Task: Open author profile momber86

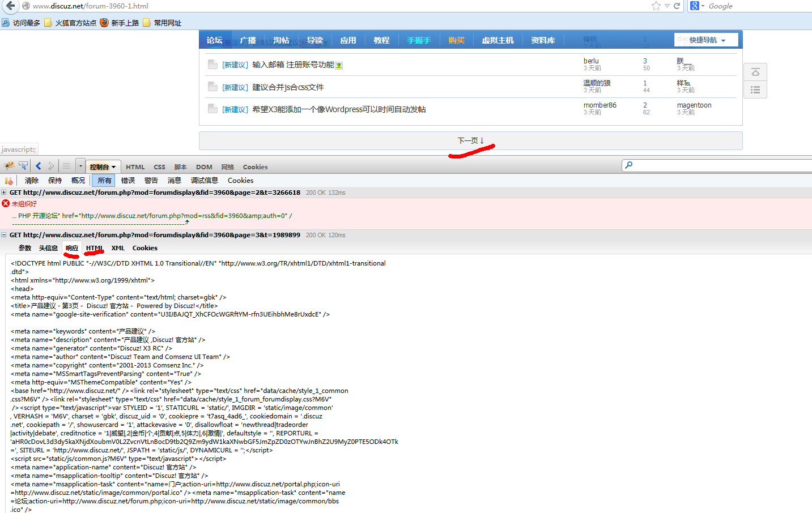Action: [x=600, y=105]
